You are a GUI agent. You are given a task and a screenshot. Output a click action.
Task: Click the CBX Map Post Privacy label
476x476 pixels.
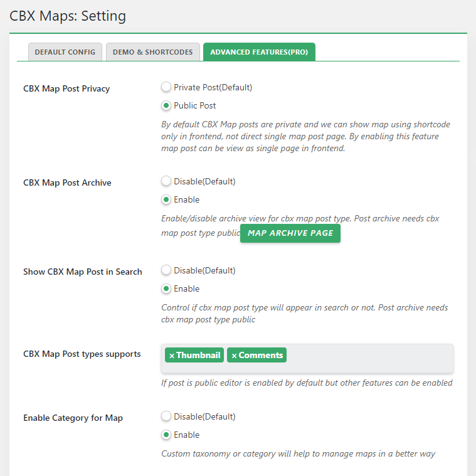tap(66, 88)
